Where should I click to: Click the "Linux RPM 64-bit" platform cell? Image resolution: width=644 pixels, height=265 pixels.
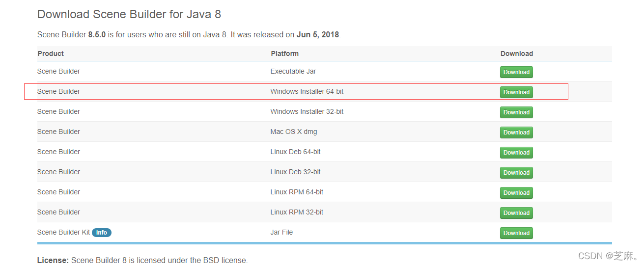pyautogui.click(x=297, y=192)
